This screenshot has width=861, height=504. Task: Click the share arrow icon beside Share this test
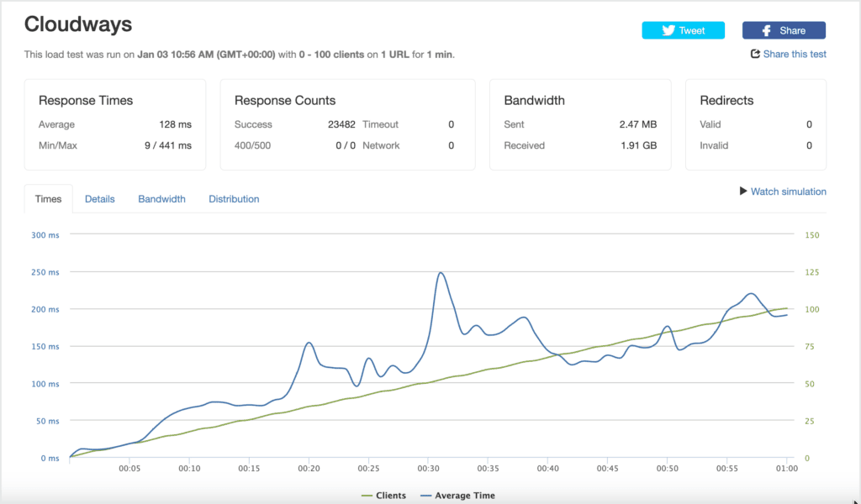click(x=755, y=54)
